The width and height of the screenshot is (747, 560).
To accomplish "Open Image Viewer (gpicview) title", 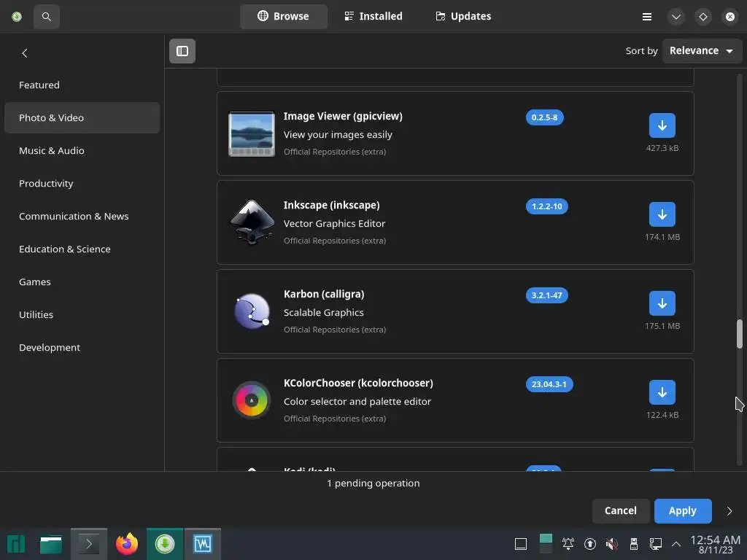I will (x=343, y=116).
